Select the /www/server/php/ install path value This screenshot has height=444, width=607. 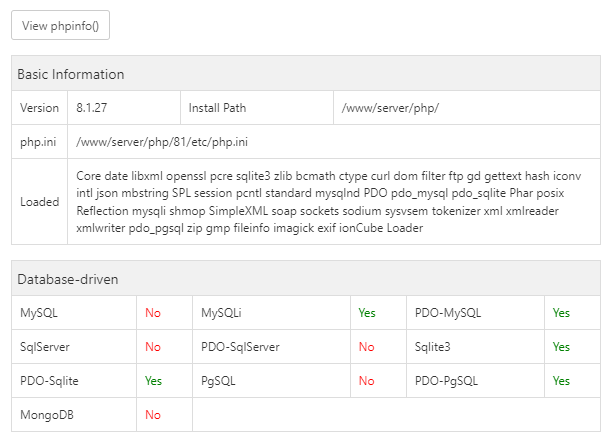click(x=390, y=108)
